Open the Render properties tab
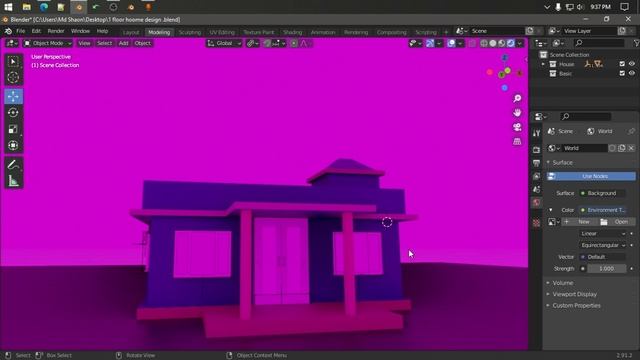Image resolution: width=640 pixels, height=360 pixels. (x=536, y=150)
